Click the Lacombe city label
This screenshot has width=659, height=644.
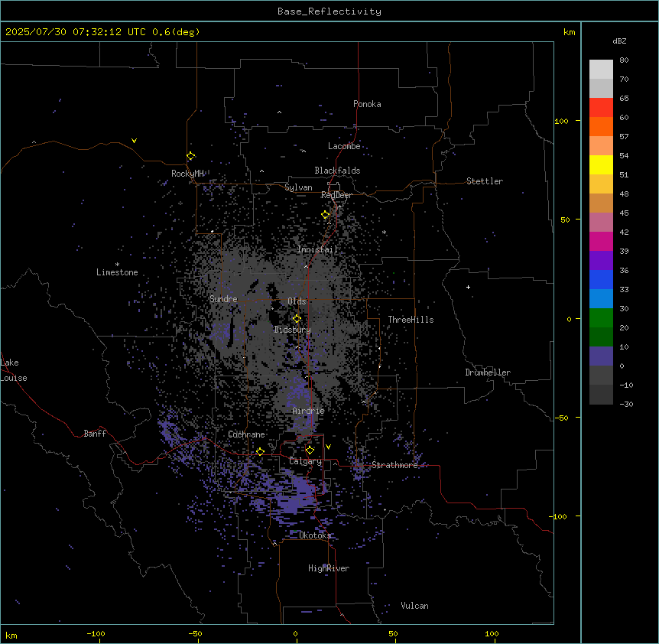344,146
